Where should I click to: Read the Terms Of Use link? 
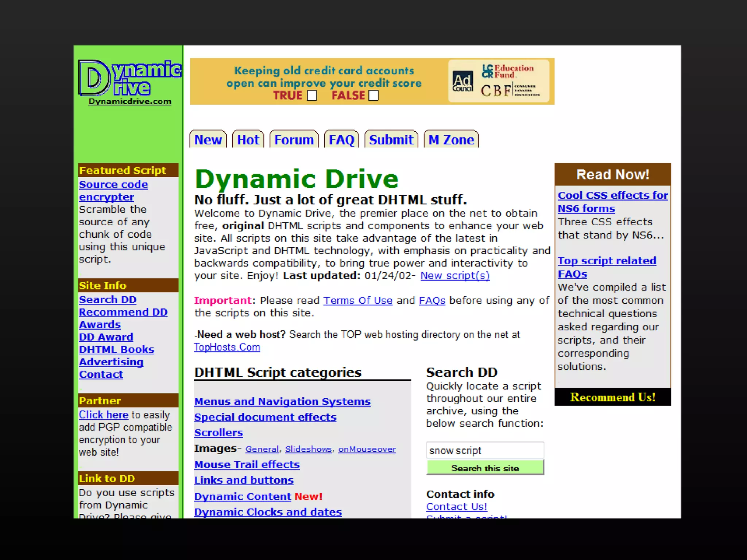358,300
